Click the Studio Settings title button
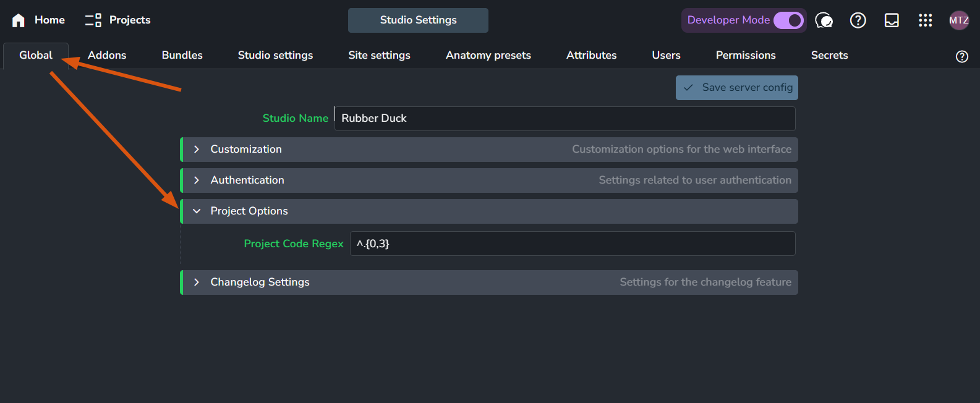Viewport: 980px width, 403px height. 418,20
